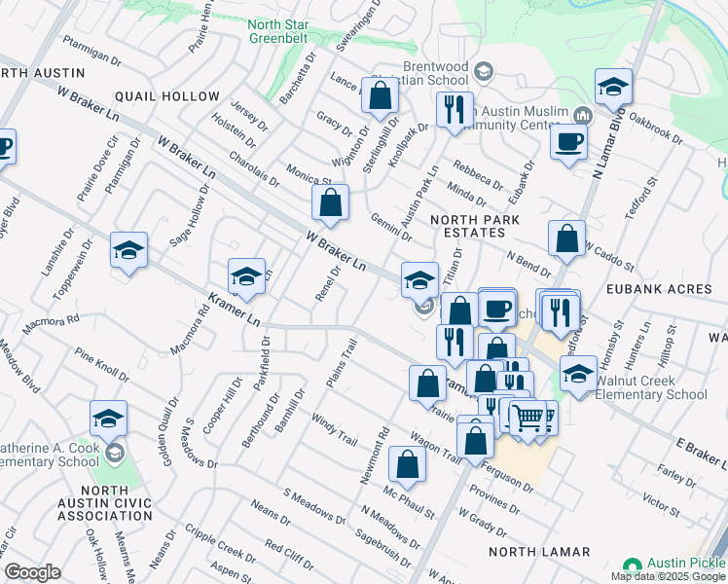
Task: Select the Austin Pickle place label
Action: point(687,563)
